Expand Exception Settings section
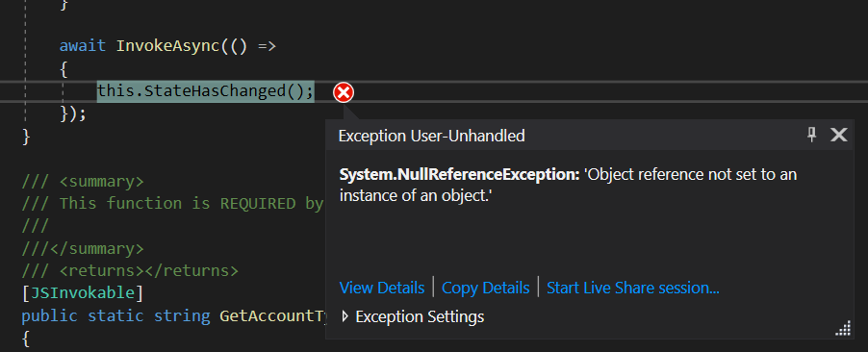The height and width of the screenshot is (352, 868). click(x=345, y=316)
